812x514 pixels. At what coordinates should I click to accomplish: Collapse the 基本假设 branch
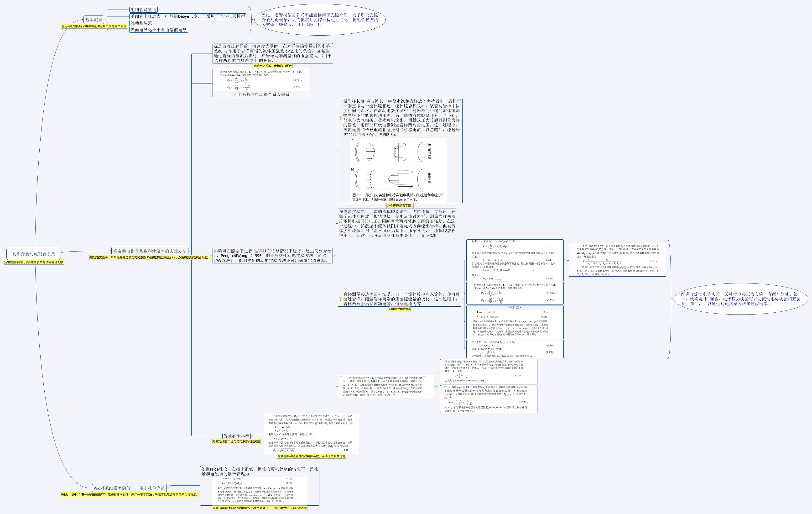(x=106, y=20)
